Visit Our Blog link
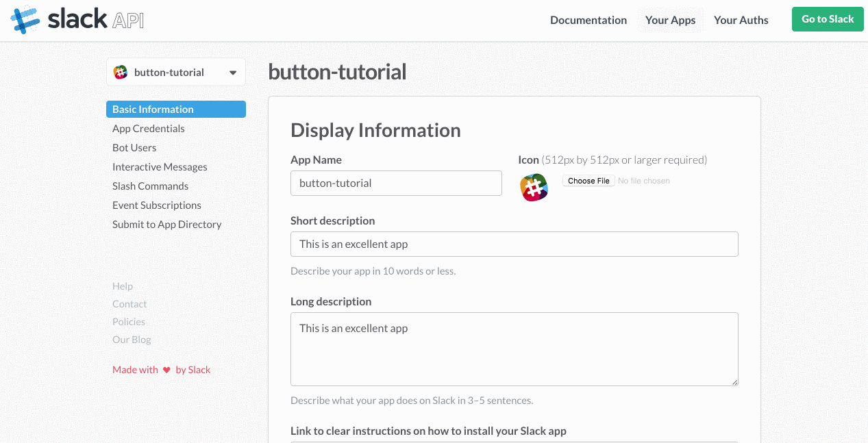Screen dimensions: 868x443 pos(132,340)
